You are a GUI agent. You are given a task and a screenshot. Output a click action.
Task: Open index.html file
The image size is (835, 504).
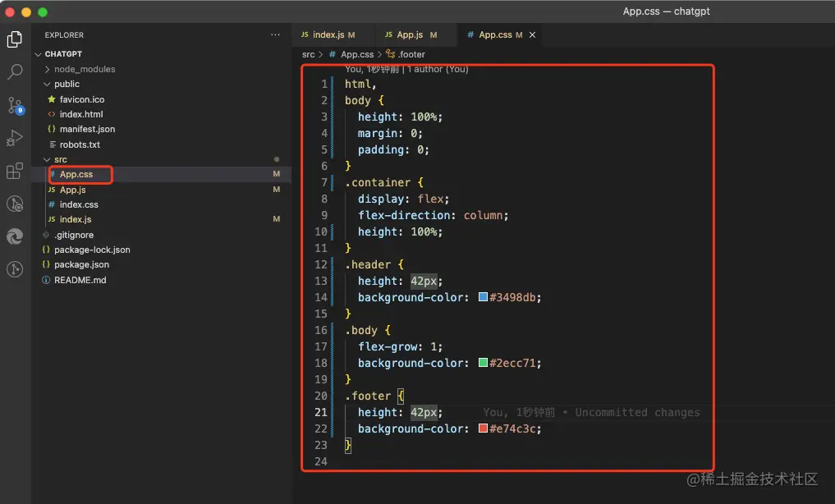coord(81,114)
